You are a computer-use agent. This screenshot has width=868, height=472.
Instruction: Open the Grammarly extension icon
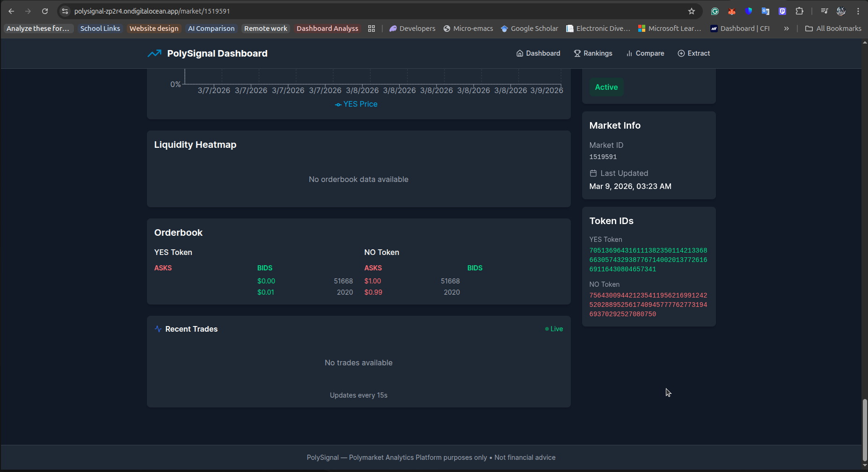tap(715, 11)
